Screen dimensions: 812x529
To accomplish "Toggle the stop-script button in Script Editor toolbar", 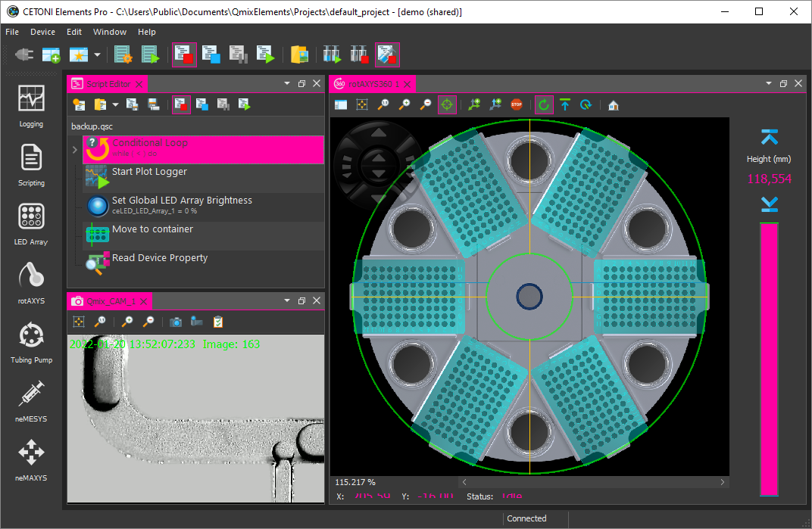I will coord(181,104).
